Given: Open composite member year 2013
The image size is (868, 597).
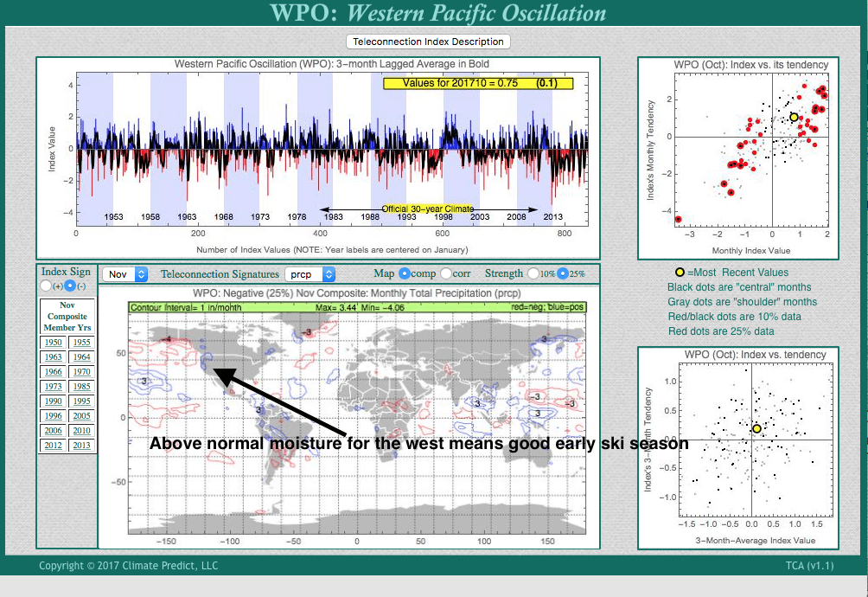Looking at the screenshot, I should click(x=81, y=446).
